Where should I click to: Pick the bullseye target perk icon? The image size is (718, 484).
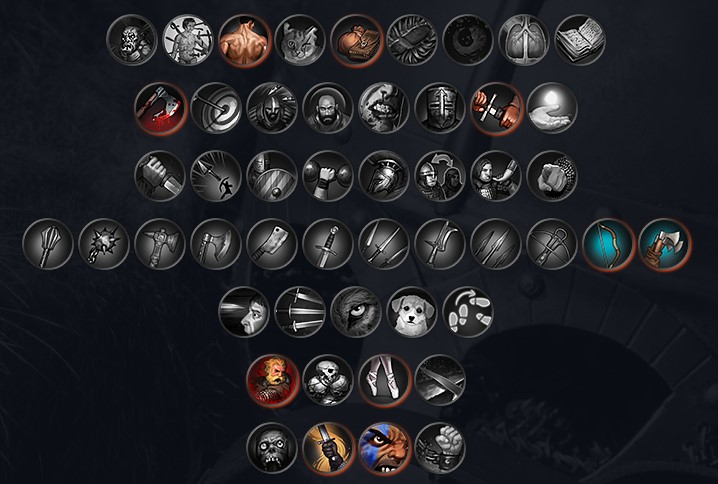(216, 109)
